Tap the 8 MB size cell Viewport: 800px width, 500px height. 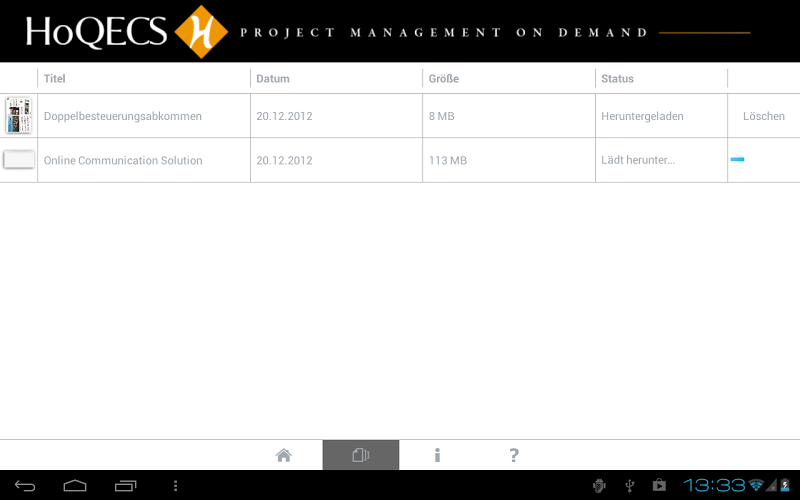[441, 116]
